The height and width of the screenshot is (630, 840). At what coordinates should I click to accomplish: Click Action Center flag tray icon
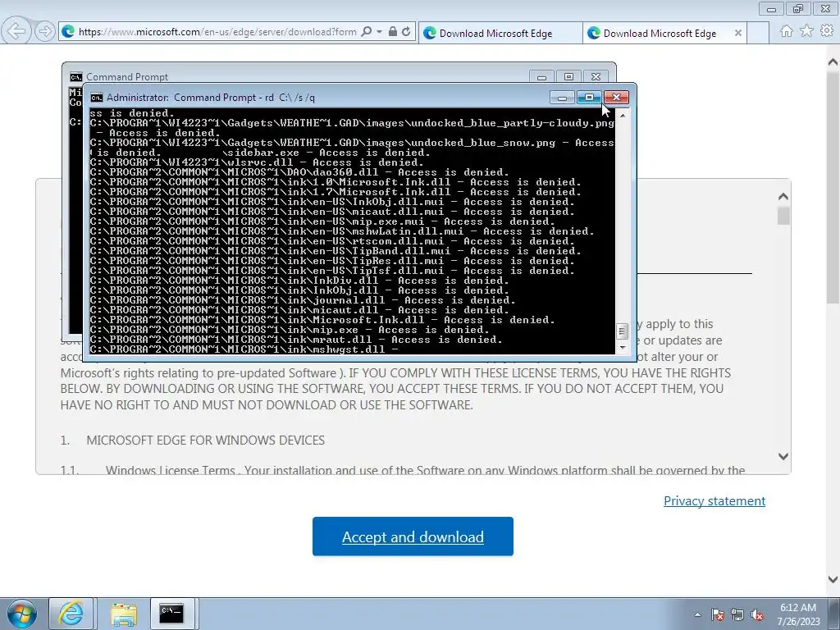[717, 614]
